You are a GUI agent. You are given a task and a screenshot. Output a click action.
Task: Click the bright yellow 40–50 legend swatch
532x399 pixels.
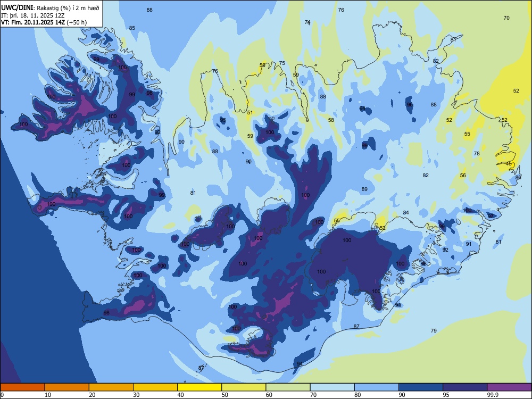point(199,387)
